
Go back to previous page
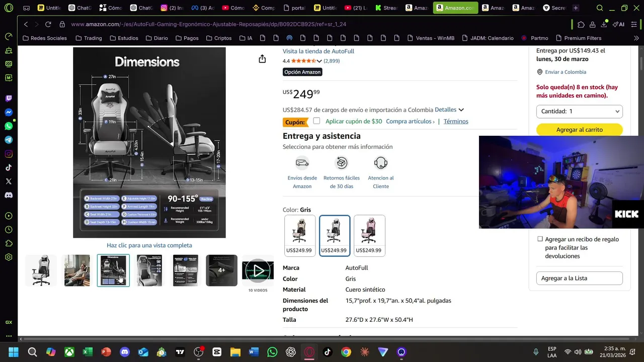(26, 24)
